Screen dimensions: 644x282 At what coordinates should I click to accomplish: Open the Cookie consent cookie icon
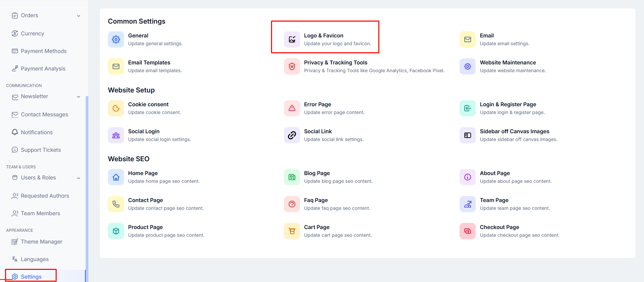coord(116,108)
